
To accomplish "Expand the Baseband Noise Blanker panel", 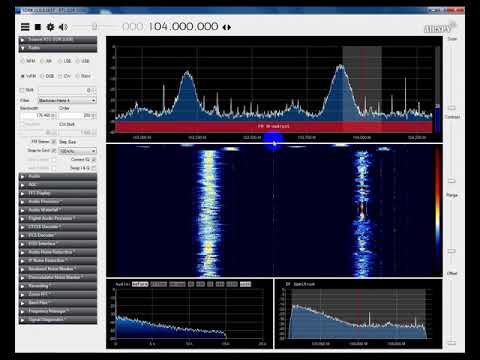I will click(x=58, y=269).
